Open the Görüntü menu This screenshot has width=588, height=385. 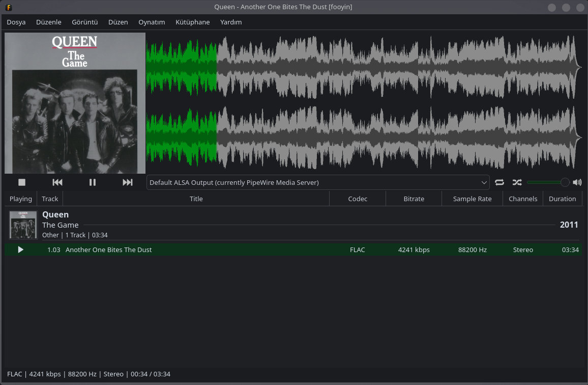tap(85, 22)
